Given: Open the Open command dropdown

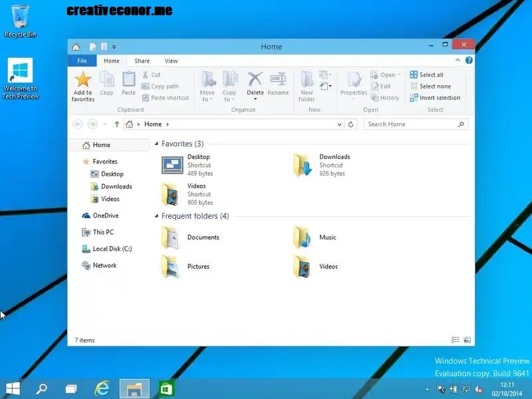Looking at the screenshot, I should (400, 74).
